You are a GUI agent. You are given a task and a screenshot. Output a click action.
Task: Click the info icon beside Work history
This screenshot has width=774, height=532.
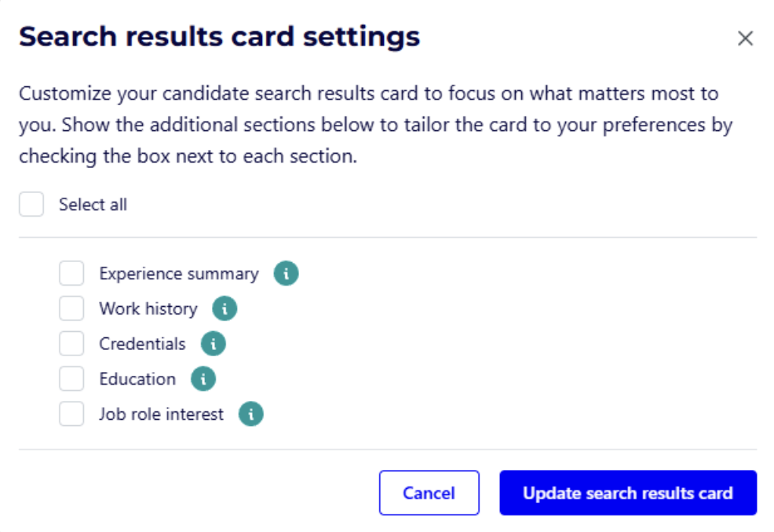(x=225, y=308)
